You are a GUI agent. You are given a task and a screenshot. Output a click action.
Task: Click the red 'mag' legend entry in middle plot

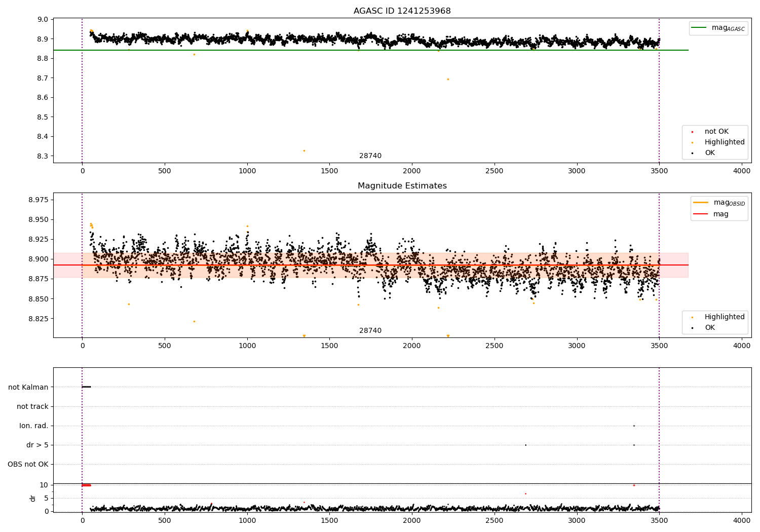pyautogui.click(x=721, y=214)
